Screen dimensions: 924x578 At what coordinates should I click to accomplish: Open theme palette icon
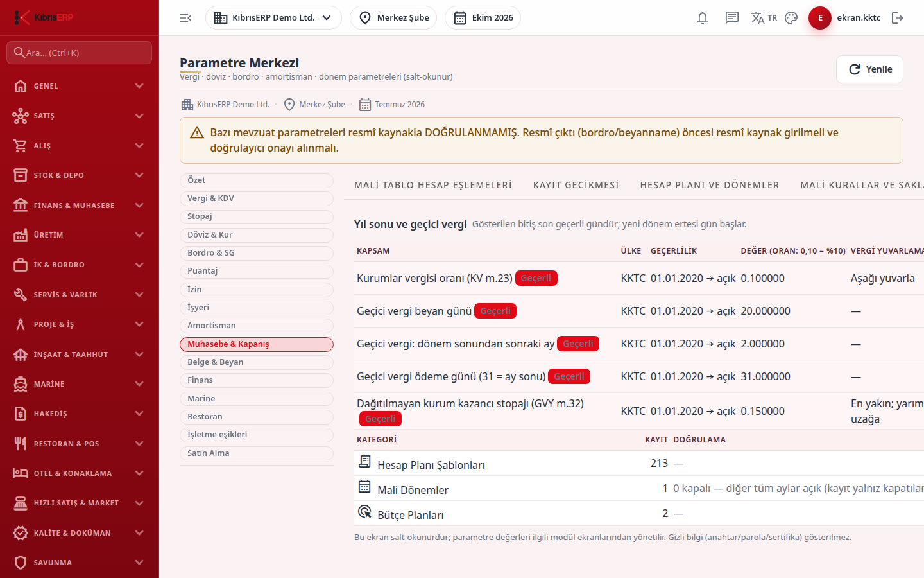click(791, 18)
